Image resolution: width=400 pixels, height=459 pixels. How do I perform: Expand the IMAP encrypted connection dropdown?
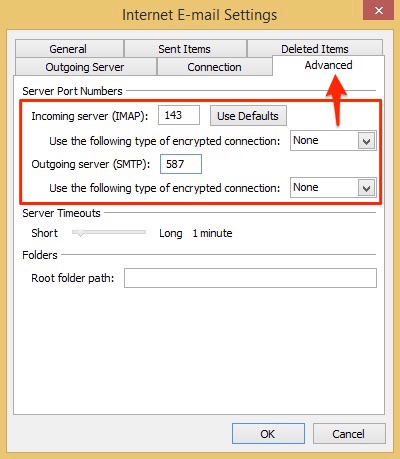333,141
